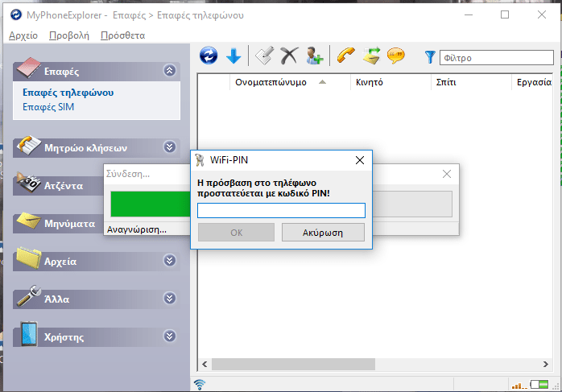This screenshot has width=562, height=392.
Task: Collapse the Επαφές sidebar section
Action: 170,70
